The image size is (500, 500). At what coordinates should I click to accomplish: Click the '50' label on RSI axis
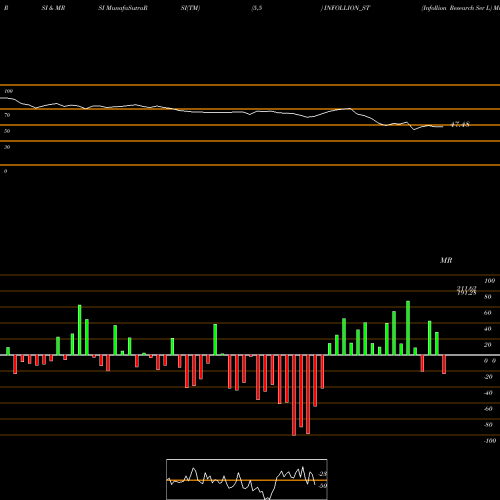7,131
